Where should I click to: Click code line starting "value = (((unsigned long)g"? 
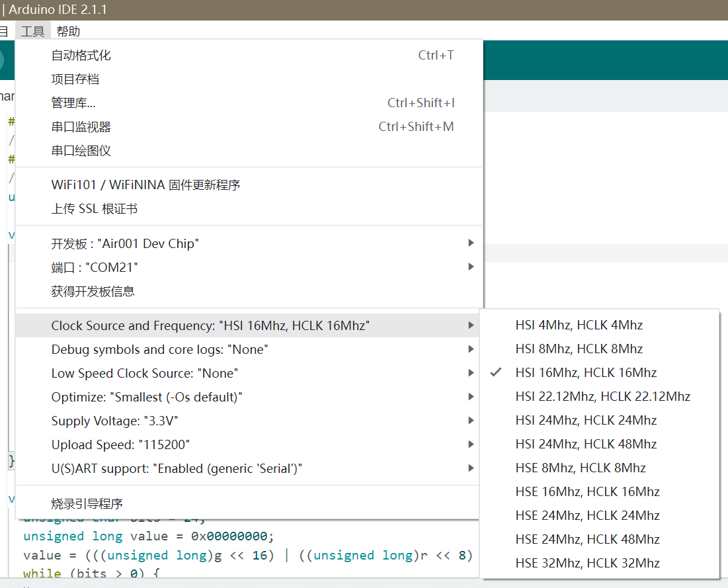(248, 556)
